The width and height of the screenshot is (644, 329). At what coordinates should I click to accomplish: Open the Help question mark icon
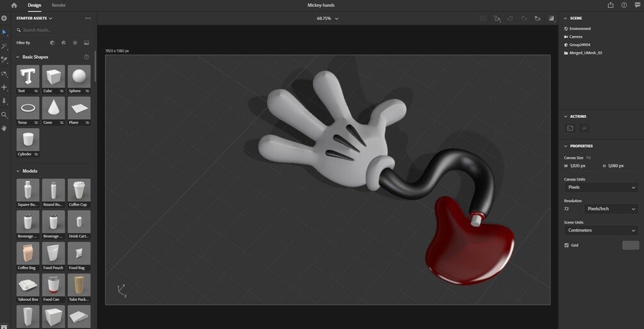pos(624,5)
